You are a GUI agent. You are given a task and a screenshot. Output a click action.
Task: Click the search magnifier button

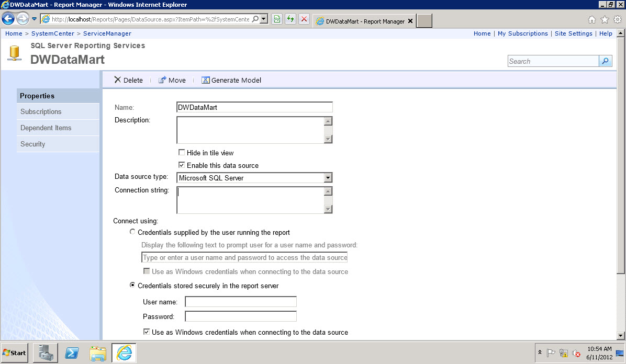606,61
